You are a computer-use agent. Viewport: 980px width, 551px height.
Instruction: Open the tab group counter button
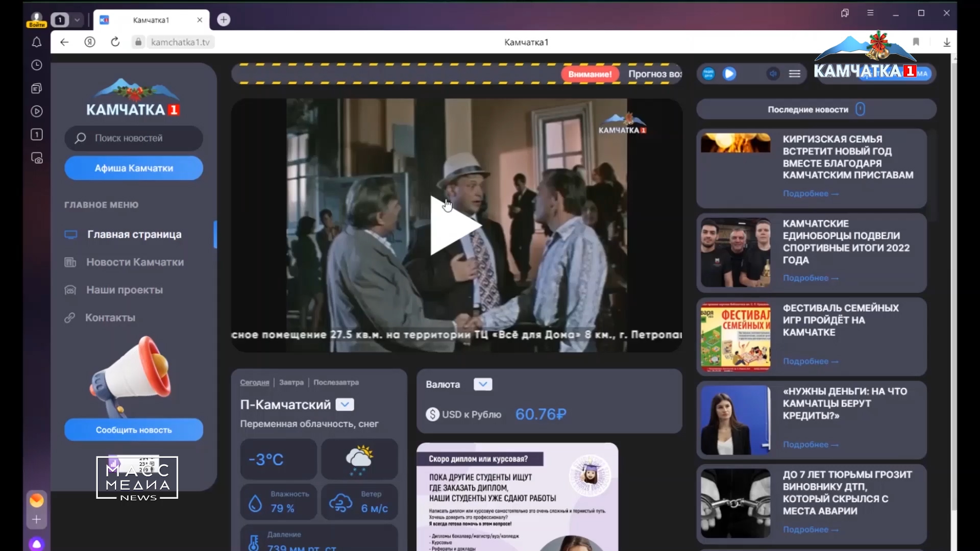pyautogui.click(x=60, y=20)
